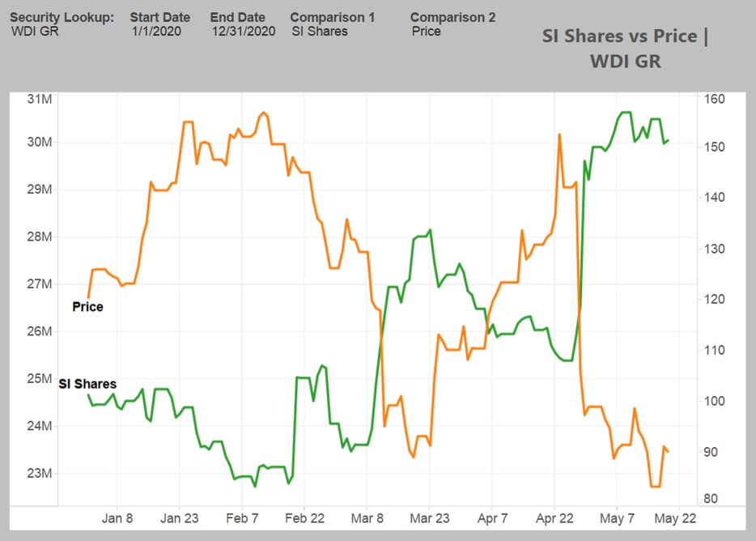Select the green SI Shares line label in chart
Viewport: 756px width, 541px height.
coord(87,384)
